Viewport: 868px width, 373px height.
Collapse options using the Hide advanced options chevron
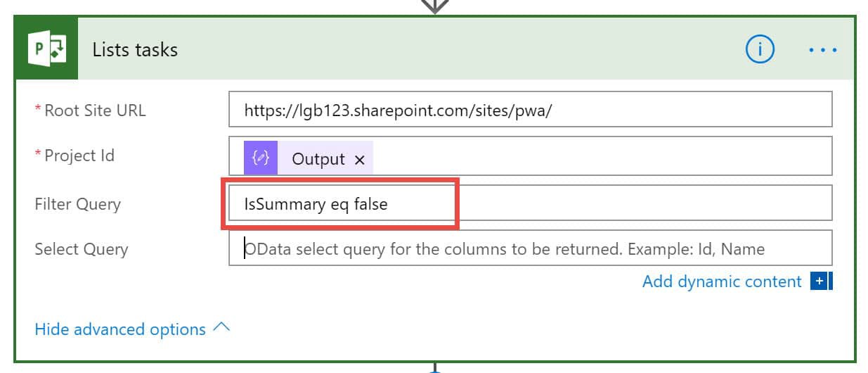tap(221, 327)
